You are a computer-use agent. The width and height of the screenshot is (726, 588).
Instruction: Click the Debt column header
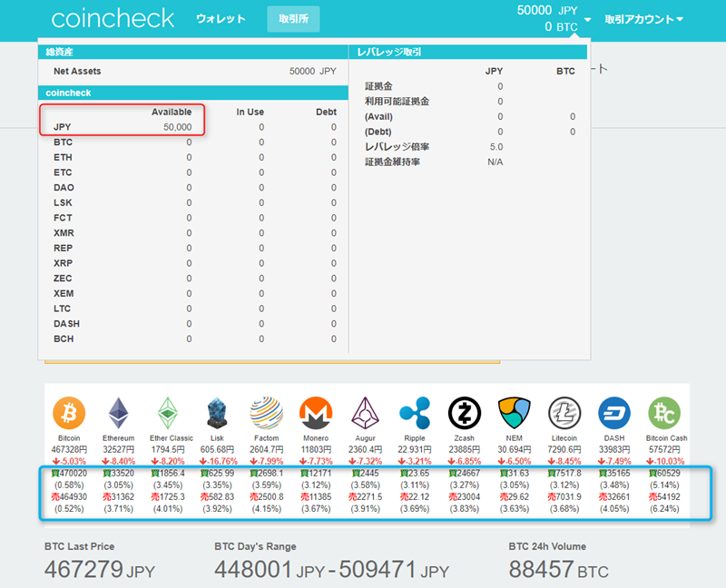pos(326,112)
